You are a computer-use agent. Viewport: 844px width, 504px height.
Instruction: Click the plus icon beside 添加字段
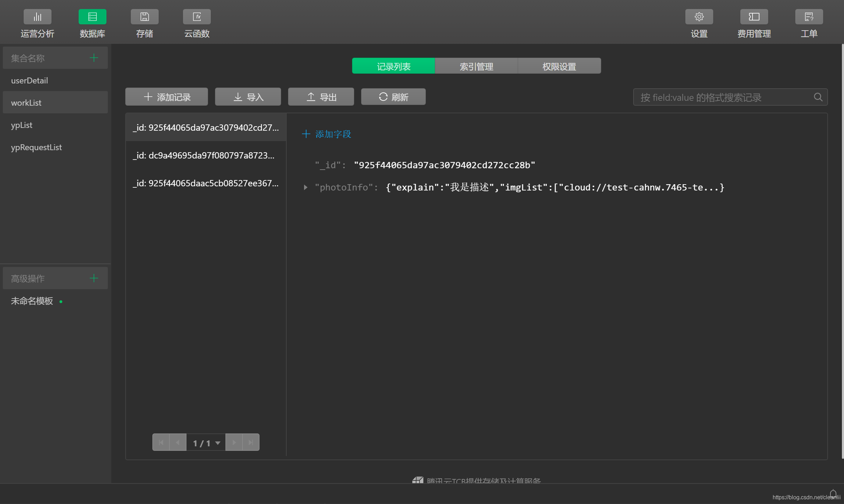[x=306, y=134]
